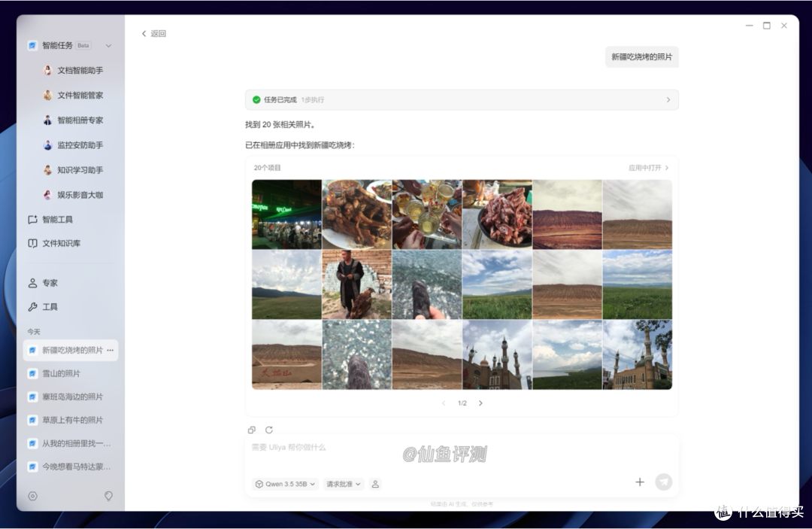
Task: Open the 草原上有牛的照片 history entry
Action: (x=71, y=420)
